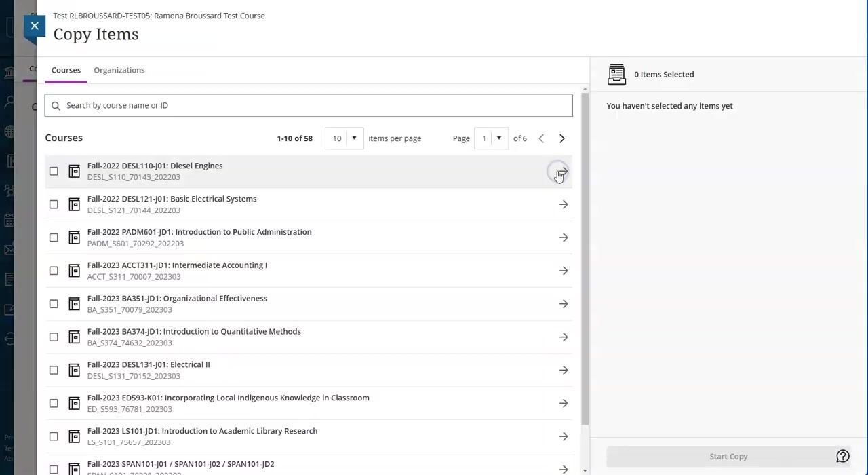
Task: Click the Local Indigenous Knowledge course icon
Action: coord(75,404)
